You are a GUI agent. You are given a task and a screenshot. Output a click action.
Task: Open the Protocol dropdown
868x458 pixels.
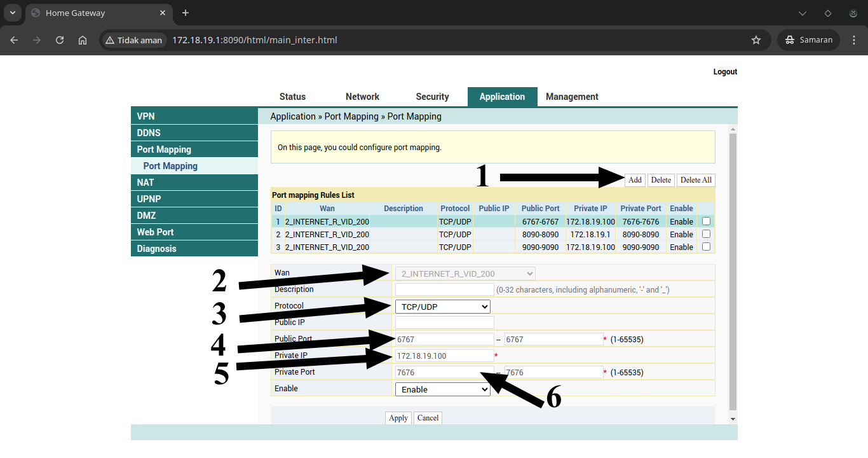pyautogui.click(x=442, y=306)
